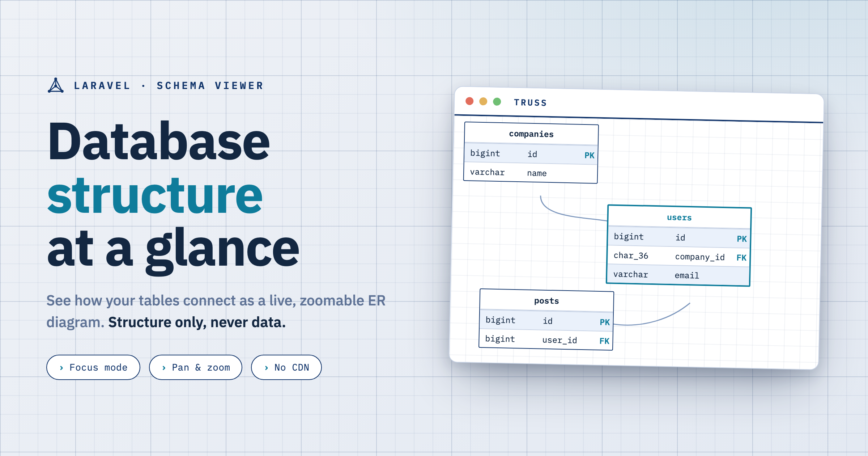
Task: Click varchar type in users email row
Action: click(x=630, y=274)
